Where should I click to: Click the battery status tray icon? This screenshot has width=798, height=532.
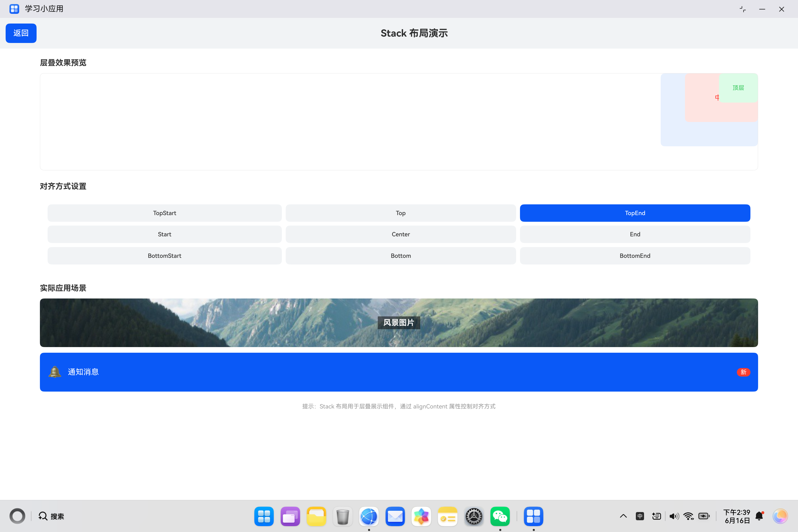pyautogui.click(x=704, y=516)
